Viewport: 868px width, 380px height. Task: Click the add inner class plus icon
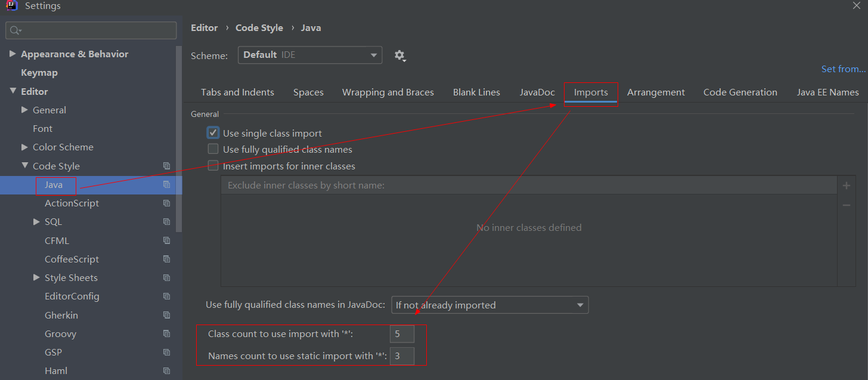pyautogui.click(x=846, y=186)
